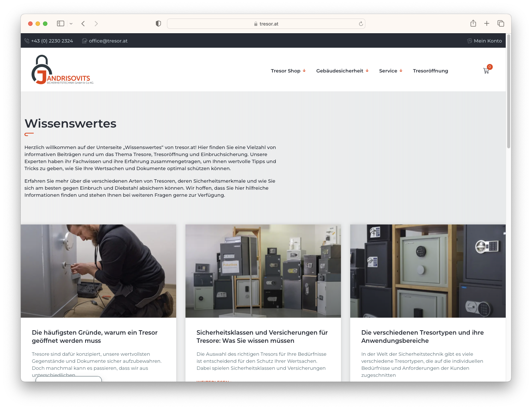Click thumbnail of locksmith opening safe
This screenshot has height=409, width=532.
pos(98,271)
